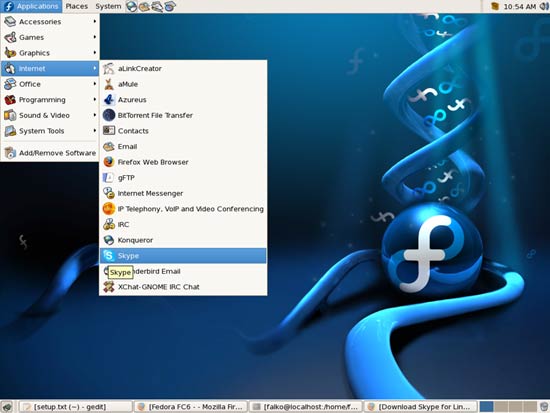Click the Show Desktop button in bottom panel
This screenshot has width=550, height=413.
(x=7, y=407)
